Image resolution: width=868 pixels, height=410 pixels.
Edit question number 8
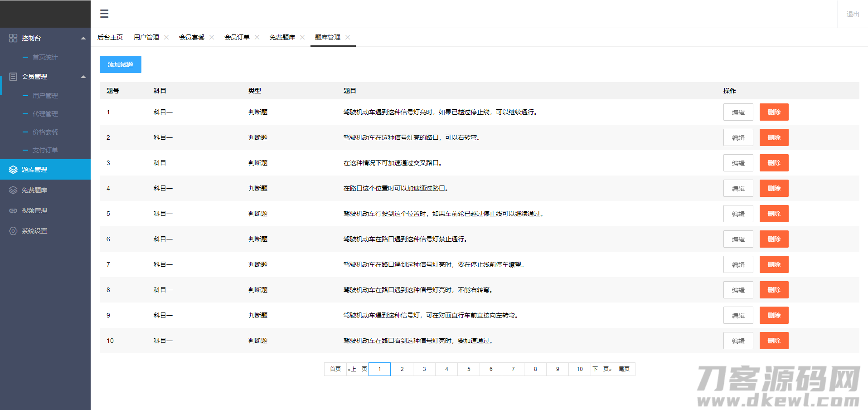738,290
